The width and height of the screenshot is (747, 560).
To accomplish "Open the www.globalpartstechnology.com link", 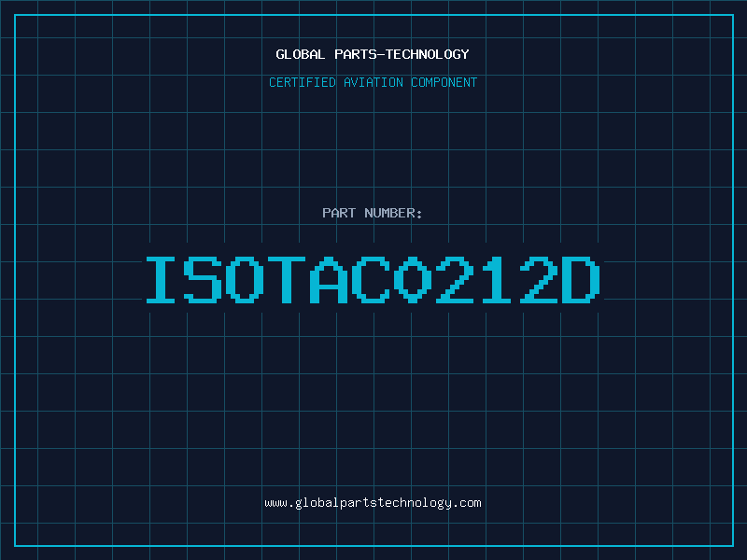I will [373, 503].
